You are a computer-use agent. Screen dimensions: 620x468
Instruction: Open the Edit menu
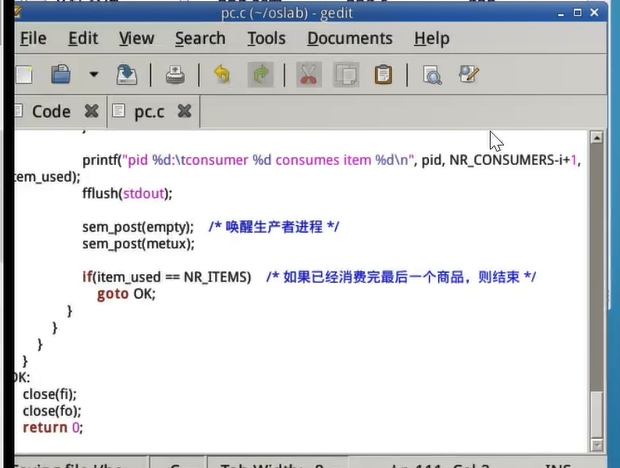coord(83,38)
